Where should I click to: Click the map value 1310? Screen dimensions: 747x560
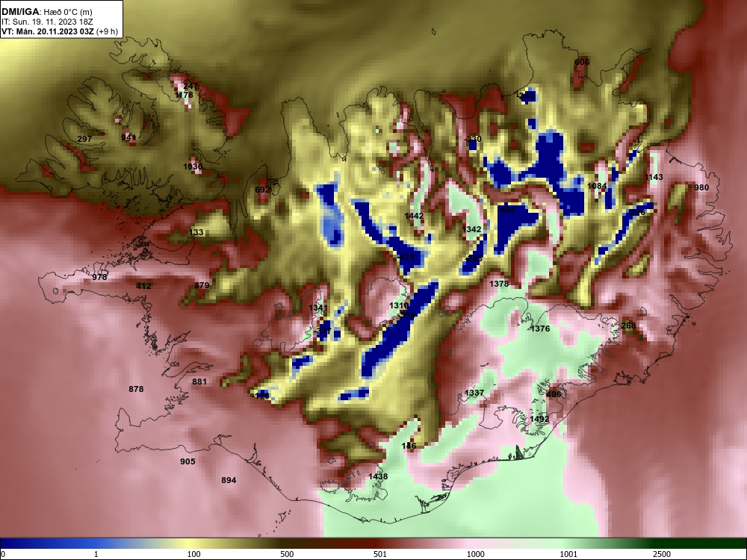[x=399, y=305]
